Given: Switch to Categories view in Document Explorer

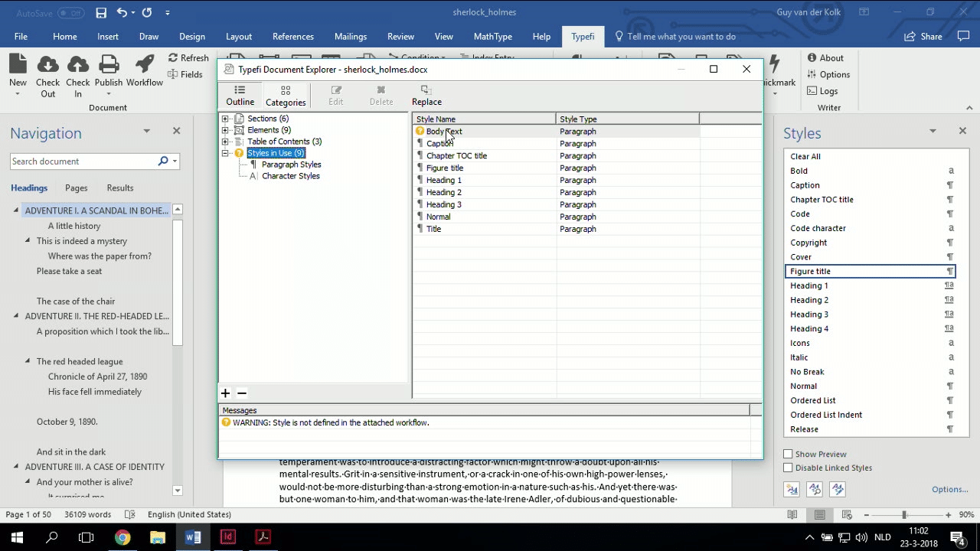Looking at the screenshot, I should (286, 96).
